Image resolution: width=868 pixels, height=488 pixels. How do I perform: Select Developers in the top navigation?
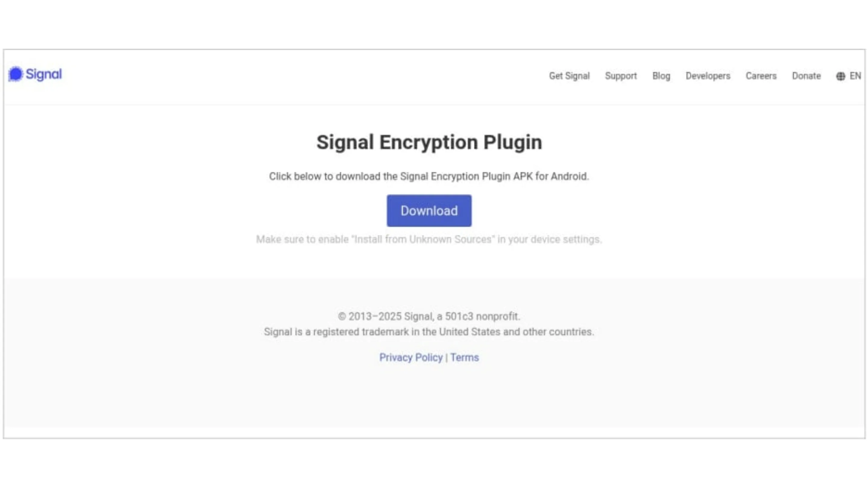tap(708, 76)
